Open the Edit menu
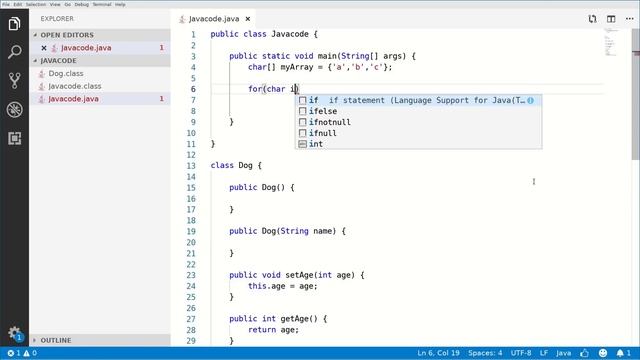 point(18,4)
